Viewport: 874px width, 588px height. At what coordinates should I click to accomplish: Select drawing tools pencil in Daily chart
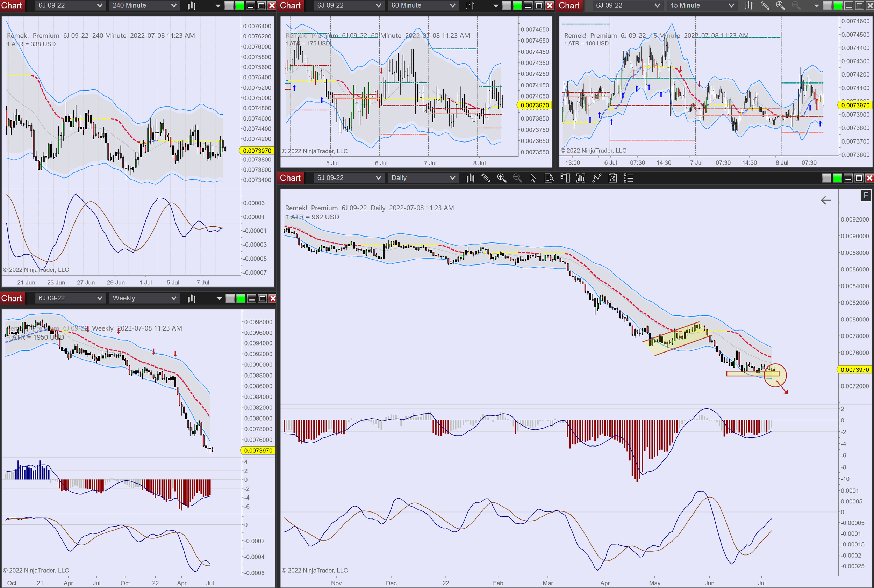pos(486,178)
